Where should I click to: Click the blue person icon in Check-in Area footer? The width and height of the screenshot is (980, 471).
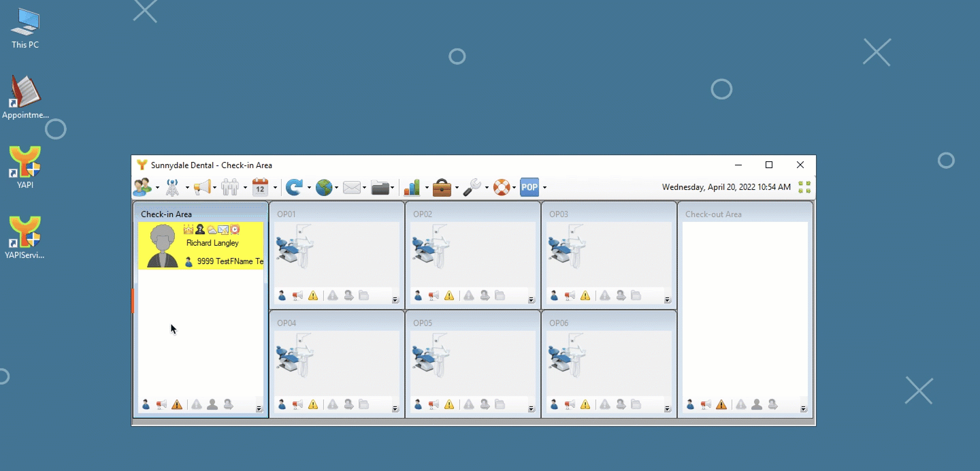click(146, 404)
